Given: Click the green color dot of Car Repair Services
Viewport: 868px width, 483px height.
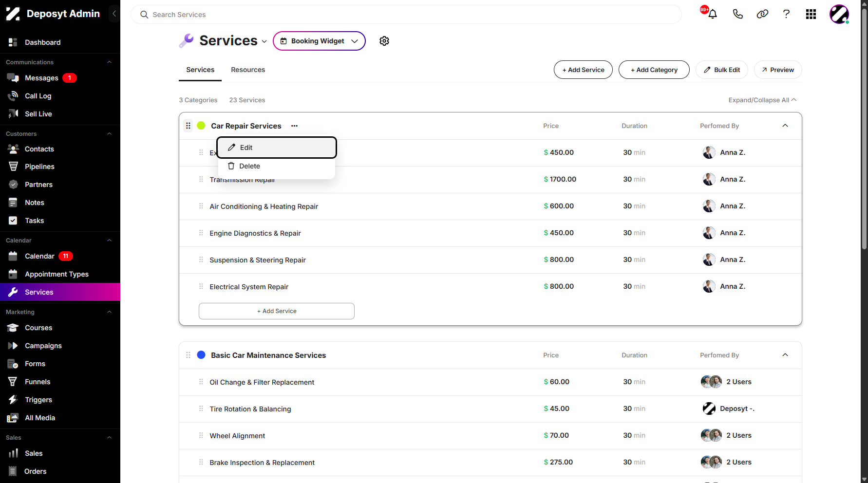Looking at the screenshot, I should (x=201, y=126).
